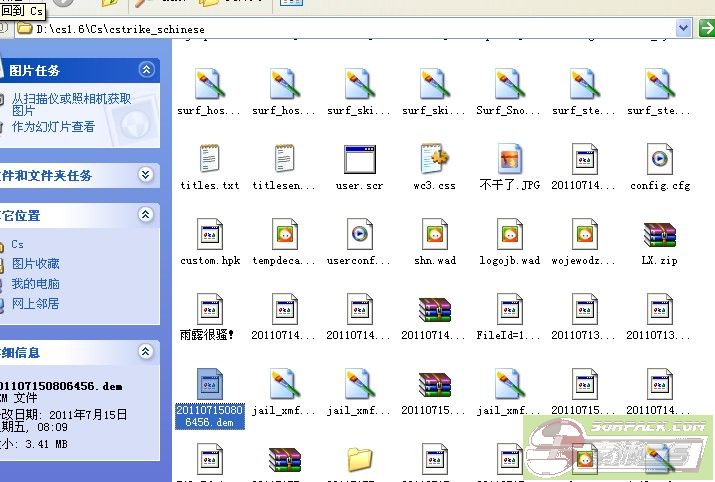Collapse the 其它位置 panel
The height and width of the screenshot is (482, 715).
[146, 215]
